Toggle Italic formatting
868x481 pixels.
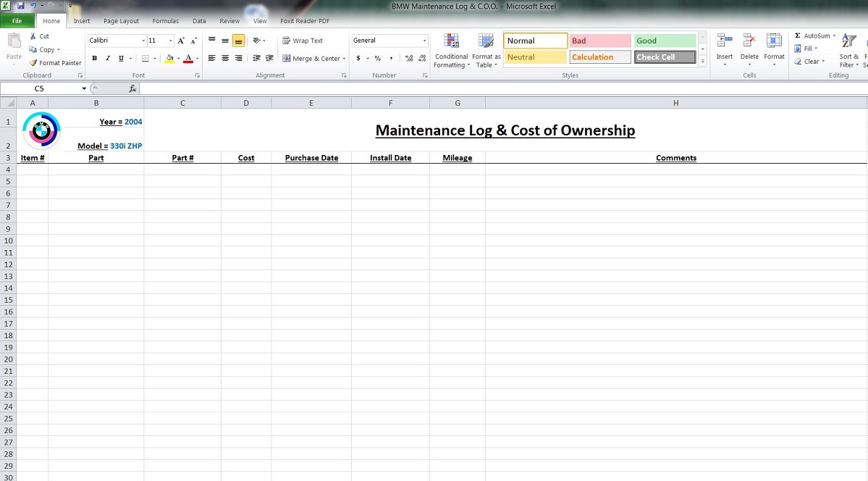[x=108, y=58]
